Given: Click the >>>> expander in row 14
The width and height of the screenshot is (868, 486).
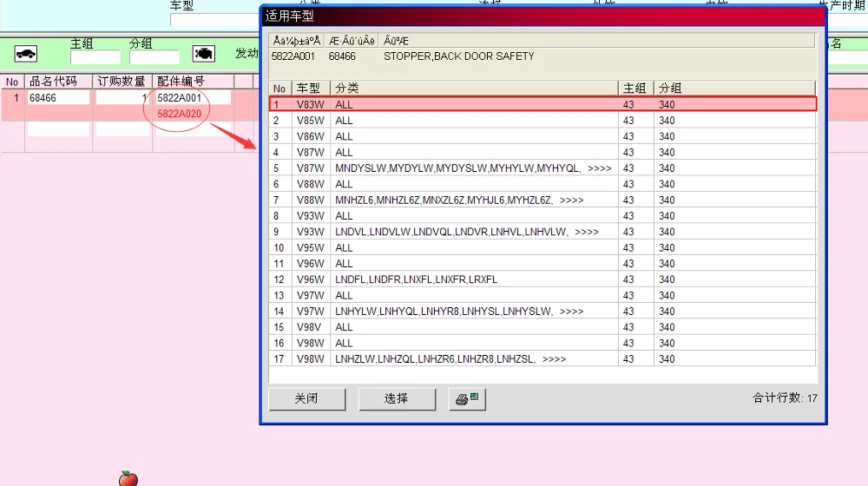Looking at the screenshot, I should 572,312.
